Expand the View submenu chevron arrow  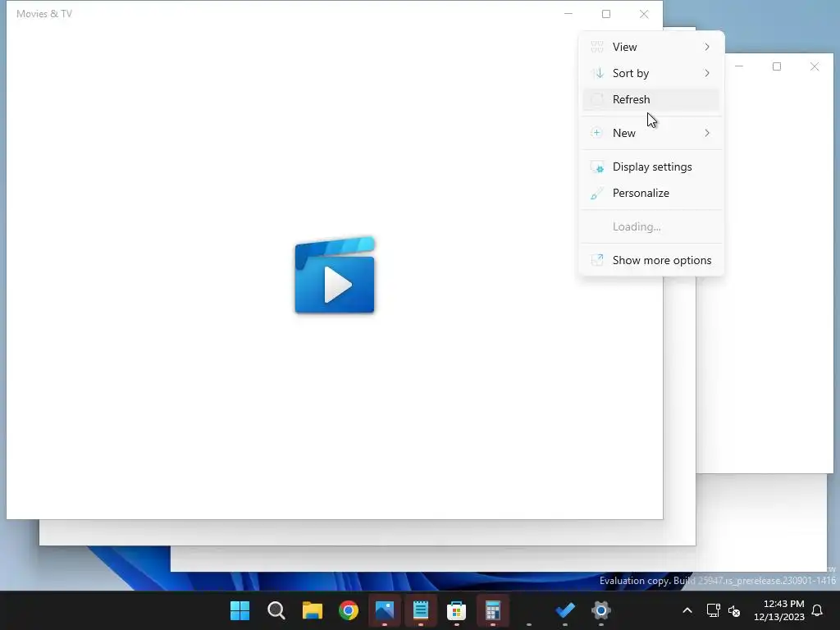707,47
